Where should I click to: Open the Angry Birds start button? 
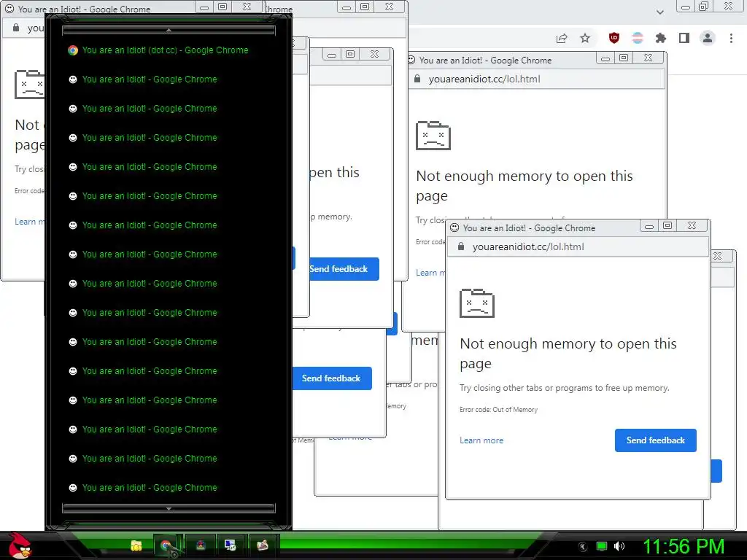tap(20, 545)
